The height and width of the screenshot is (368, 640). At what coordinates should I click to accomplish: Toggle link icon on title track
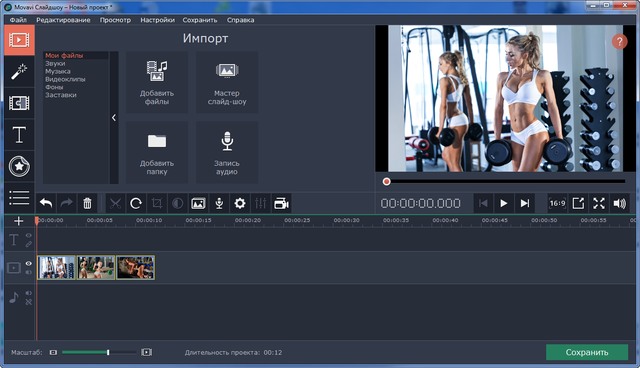29,244
